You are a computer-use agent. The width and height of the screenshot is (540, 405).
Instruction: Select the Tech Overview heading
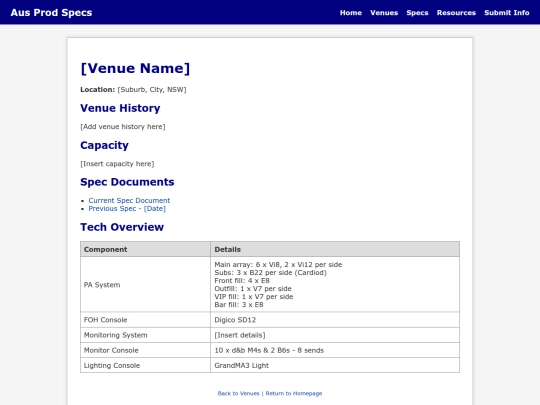coord(122,227)
